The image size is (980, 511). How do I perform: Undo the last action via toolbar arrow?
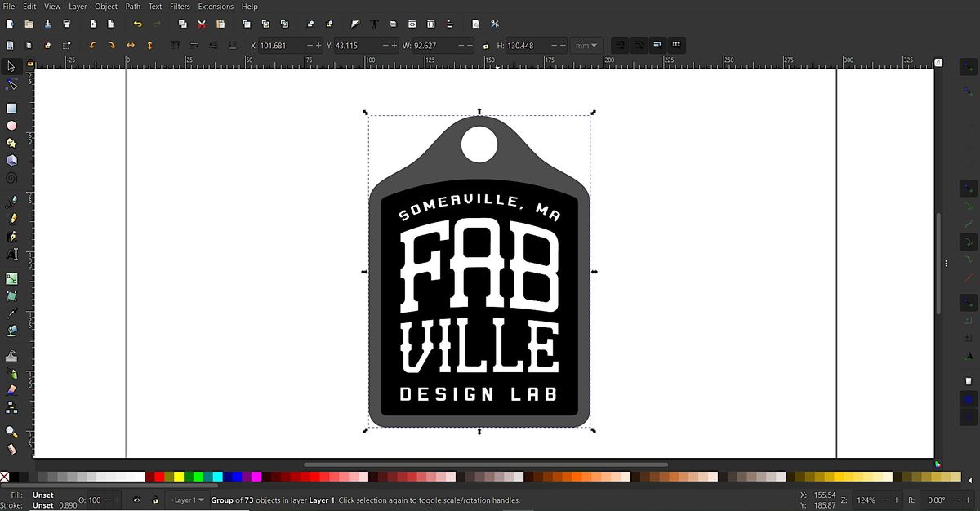(x=136, y=24)
